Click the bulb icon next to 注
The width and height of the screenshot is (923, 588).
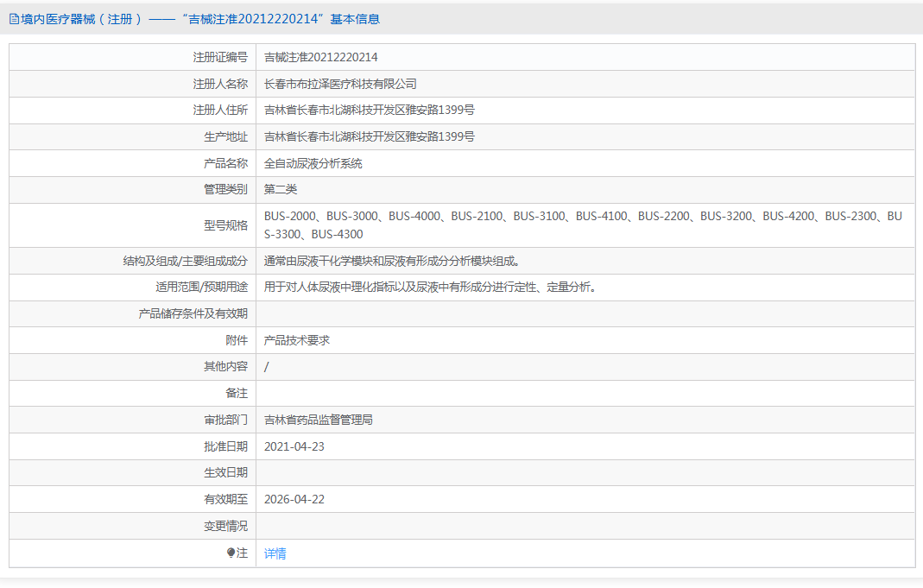(231, 553)
